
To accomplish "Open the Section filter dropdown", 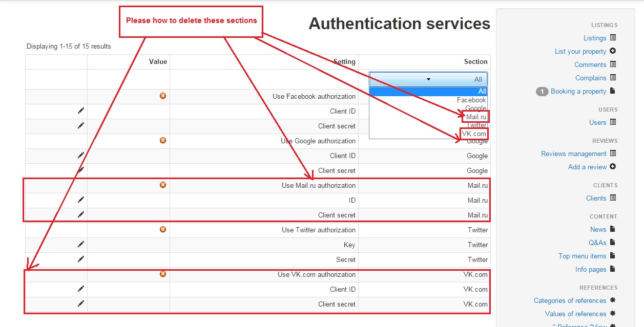I will [428, 79].
